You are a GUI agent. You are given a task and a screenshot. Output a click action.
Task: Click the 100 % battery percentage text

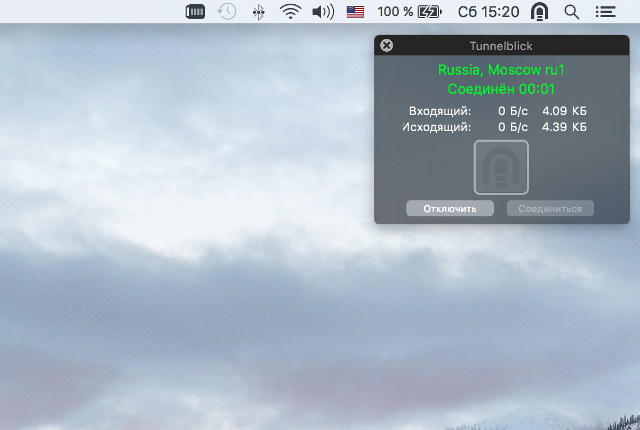tap(395, 12)
